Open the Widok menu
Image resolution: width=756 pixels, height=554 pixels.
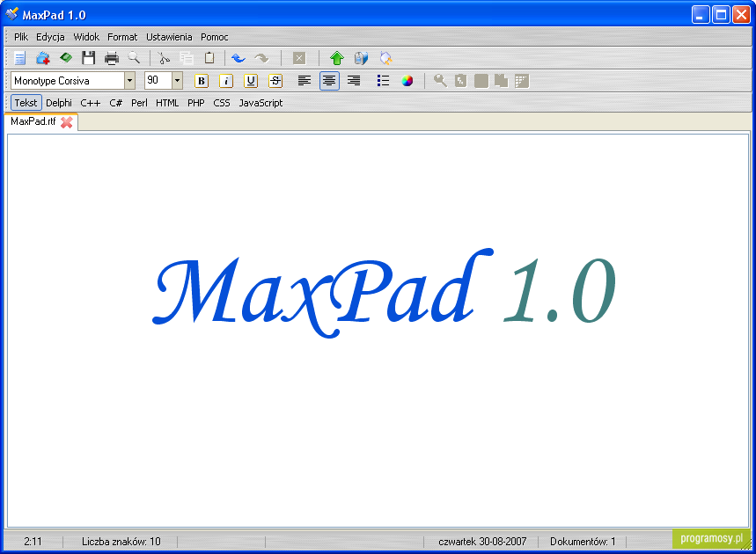(x=86, y=37)
